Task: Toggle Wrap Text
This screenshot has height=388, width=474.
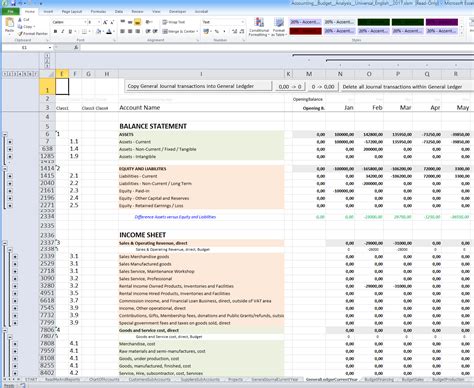Action: [174, 22]
